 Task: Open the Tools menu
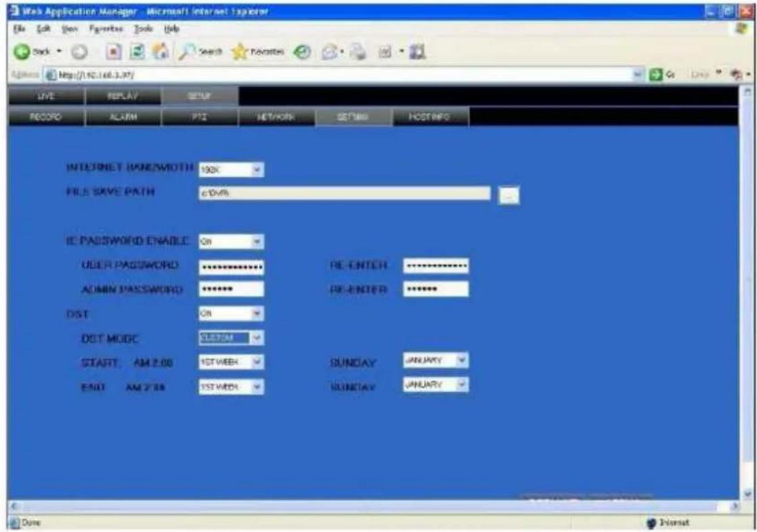click(x=143, y=29)
